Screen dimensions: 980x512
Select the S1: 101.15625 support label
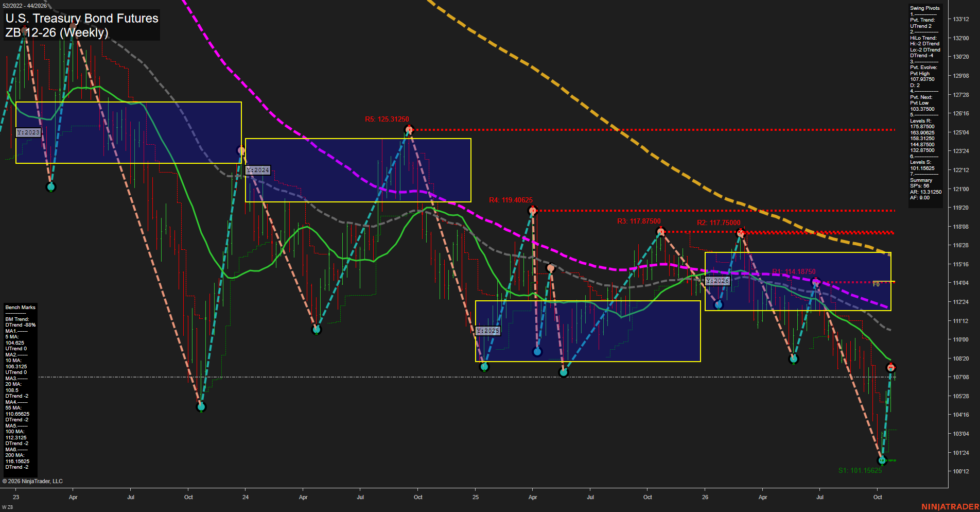click(860, 470)
